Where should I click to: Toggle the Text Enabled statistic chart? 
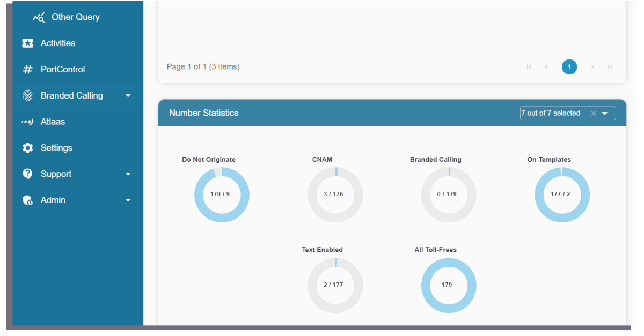pyautogui.click(x=335, y=285)
